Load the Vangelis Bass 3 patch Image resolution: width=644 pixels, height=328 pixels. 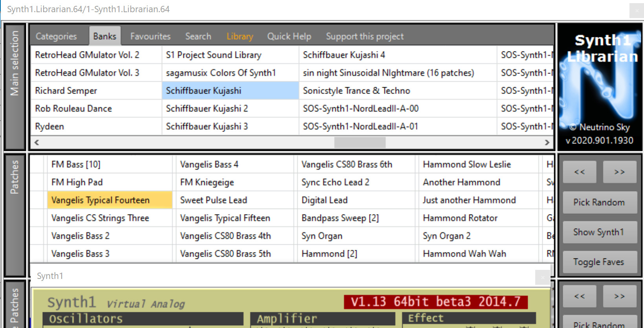coord(110,254)
